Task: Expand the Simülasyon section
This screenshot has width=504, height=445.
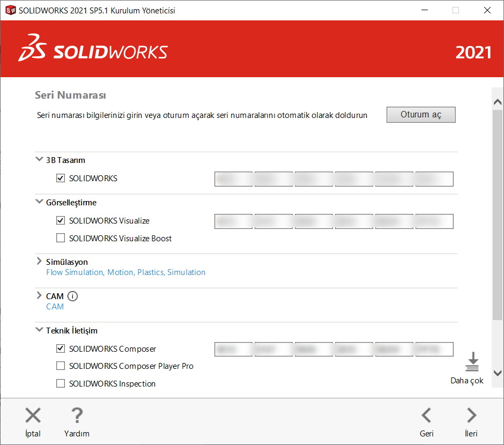Action: point(39,261)
